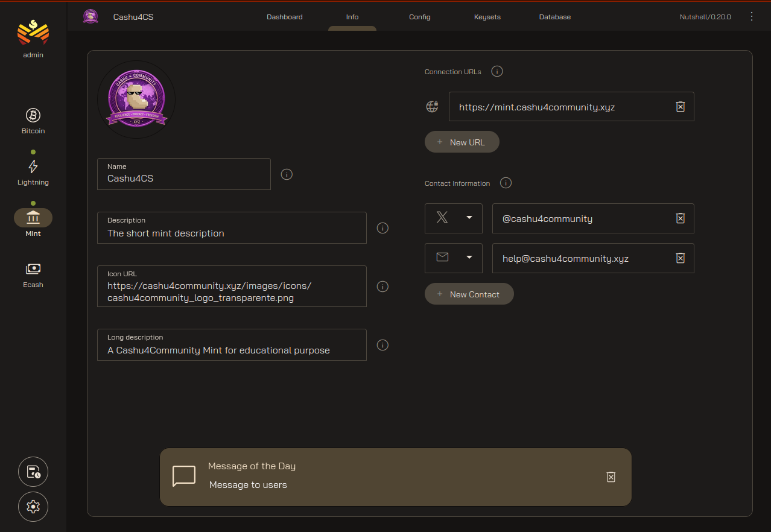Click the mint logo thumbnail image
Screen dimensions: 771x532
pos(136,100)
